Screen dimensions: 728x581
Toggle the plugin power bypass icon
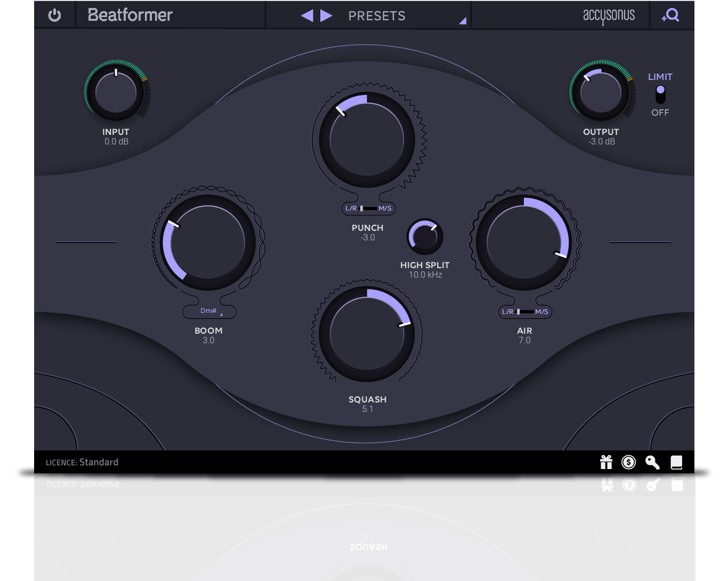tap(54, 15)
